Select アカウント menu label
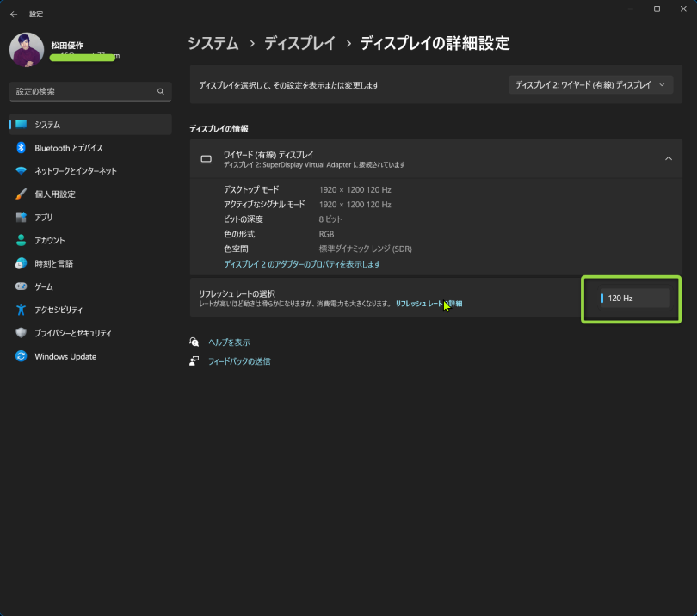This screenshot has height=616, width=697. 50,240
